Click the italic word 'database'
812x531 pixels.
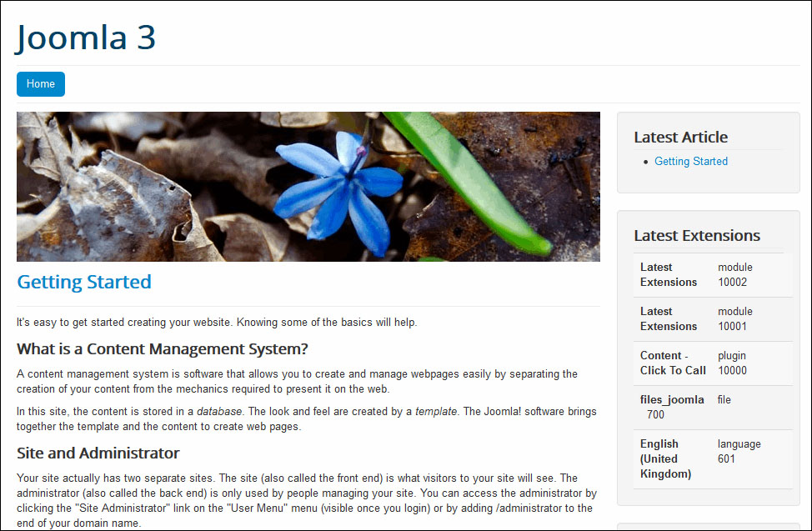[x=219, y=411]
